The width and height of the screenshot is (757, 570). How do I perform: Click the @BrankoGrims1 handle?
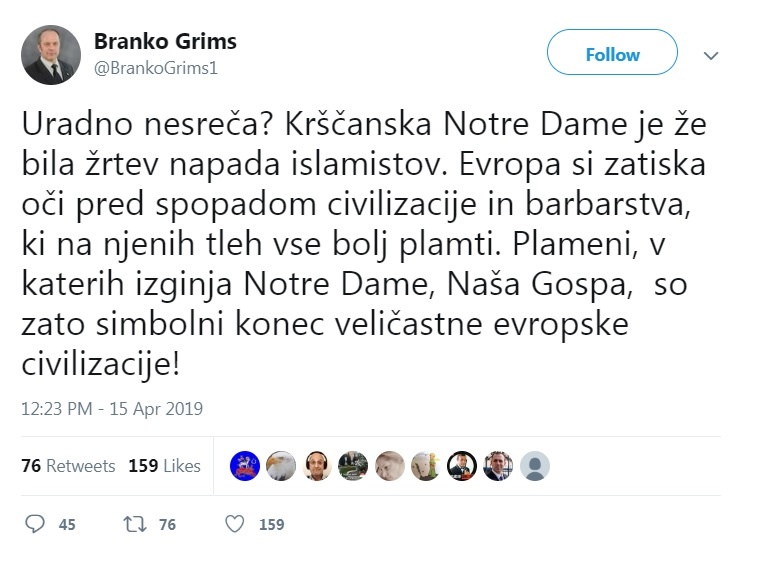pyautogui.click(x=155, y=68)
